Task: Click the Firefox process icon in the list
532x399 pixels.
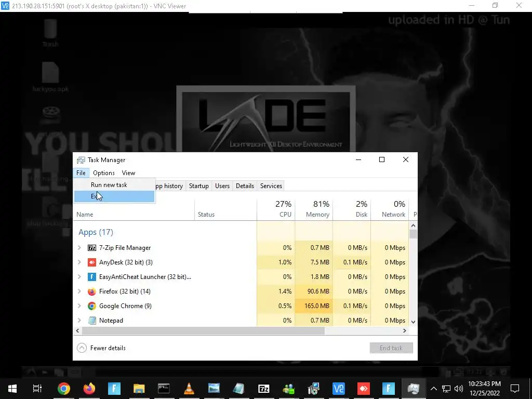Action: [x=92, y=291]
